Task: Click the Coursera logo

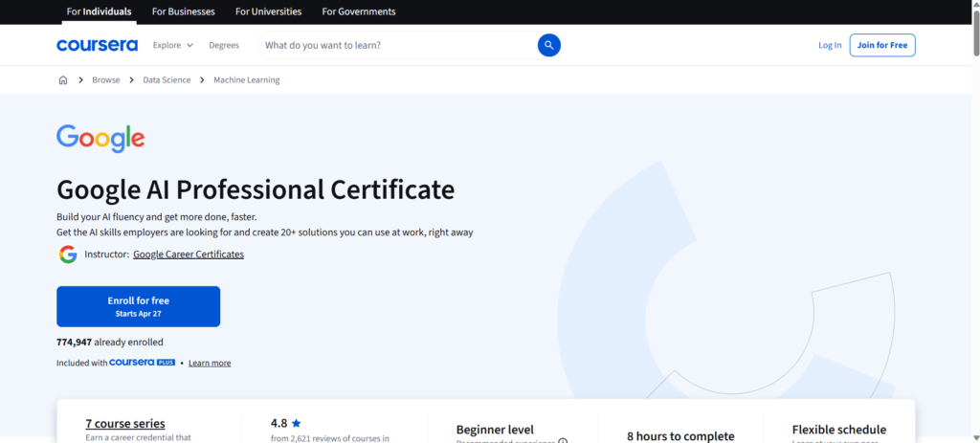Action: [x=97, y=45]
